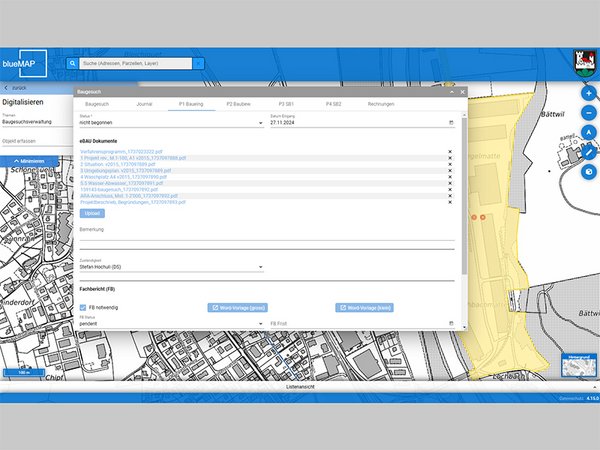Open the 5.5 Wasser-Abwasser pdf link
This screenshot has height=450, width=600.
tap(122, 183)
